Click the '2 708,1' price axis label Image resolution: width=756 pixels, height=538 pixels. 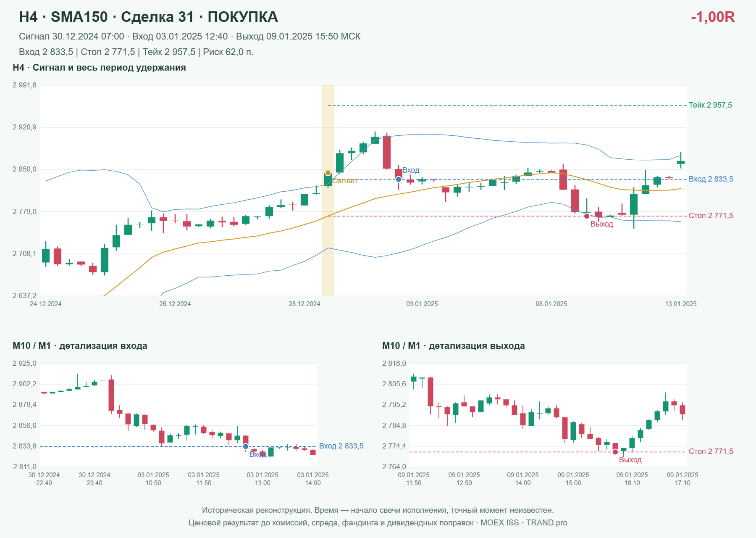coord(24,253)
